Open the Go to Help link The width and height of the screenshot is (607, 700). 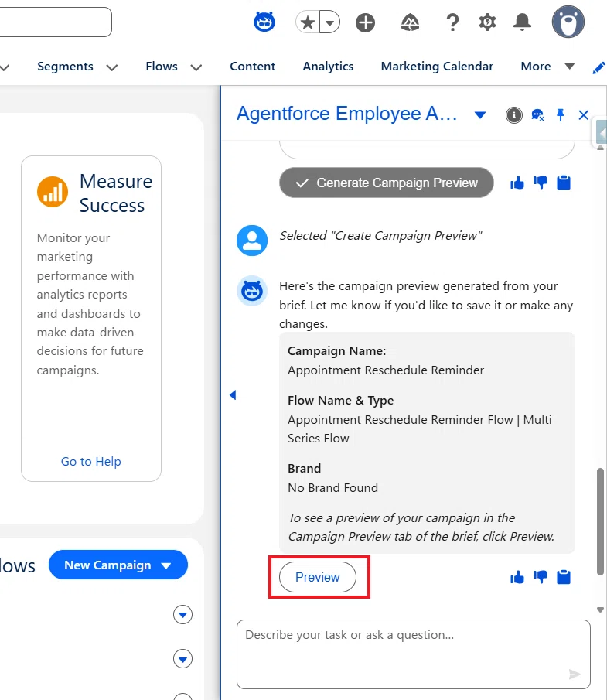tap(91, 461)
